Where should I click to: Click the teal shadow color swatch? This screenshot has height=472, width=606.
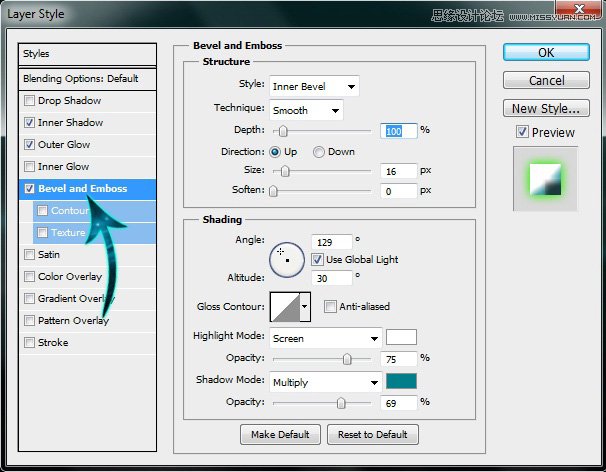click(401, 381)
